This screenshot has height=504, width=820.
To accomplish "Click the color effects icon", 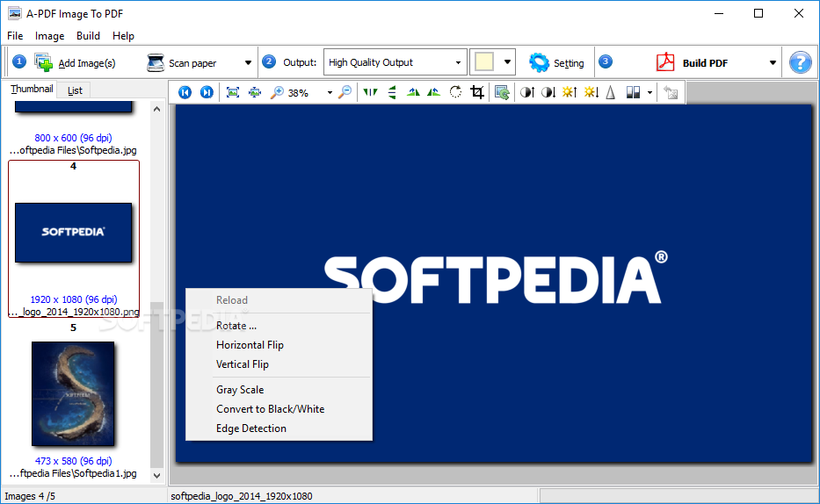I will click(633, 92).
